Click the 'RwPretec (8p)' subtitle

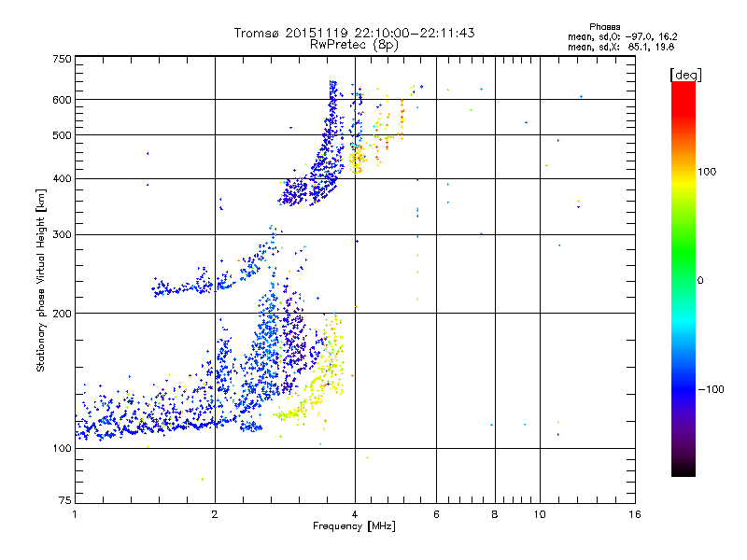[x=354, y=45]
